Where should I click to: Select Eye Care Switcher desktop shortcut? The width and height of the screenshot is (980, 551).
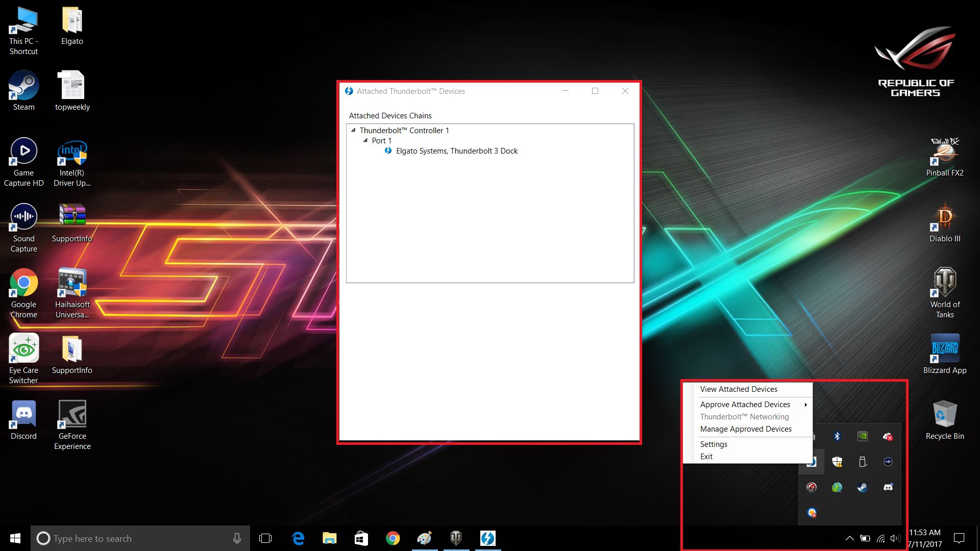23,360
